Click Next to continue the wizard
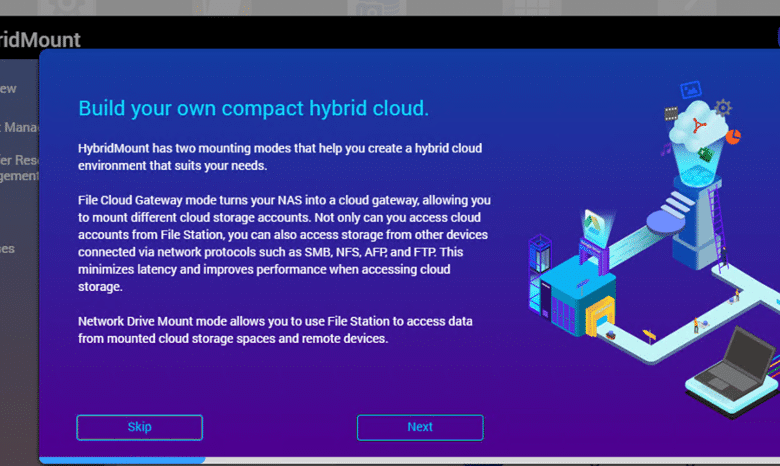780x466 pixels. point(420,427)
